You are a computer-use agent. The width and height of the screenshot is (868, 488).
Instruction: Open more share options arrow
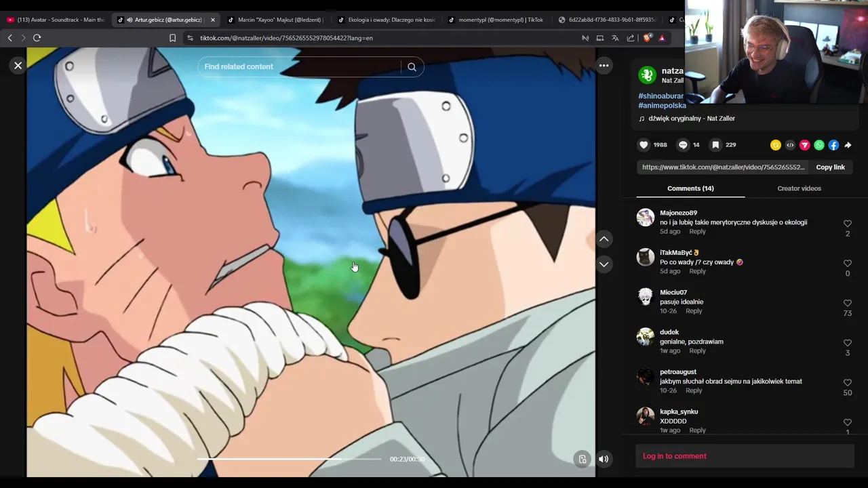[848, 145]
